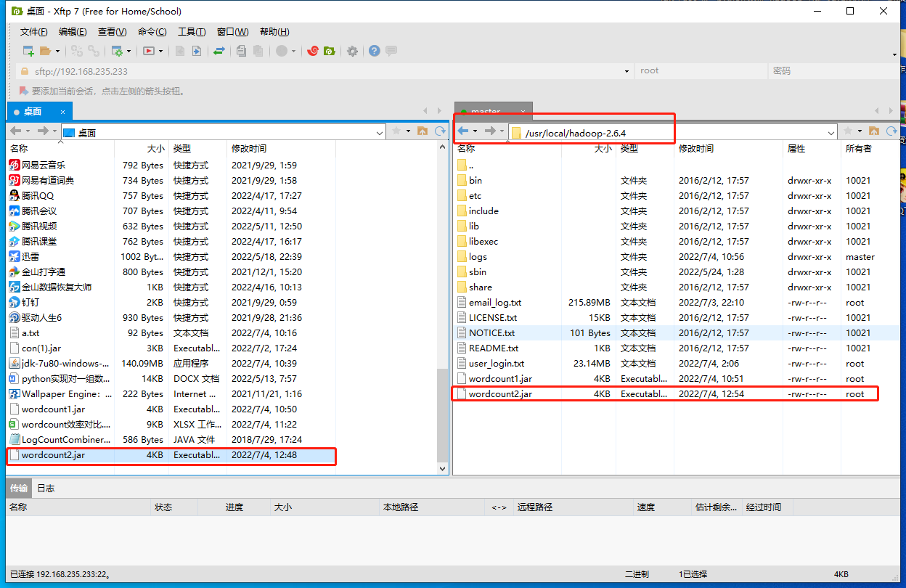Expand the red screen icon dropdown arrow
906x588 pixels.
point(160,51)
